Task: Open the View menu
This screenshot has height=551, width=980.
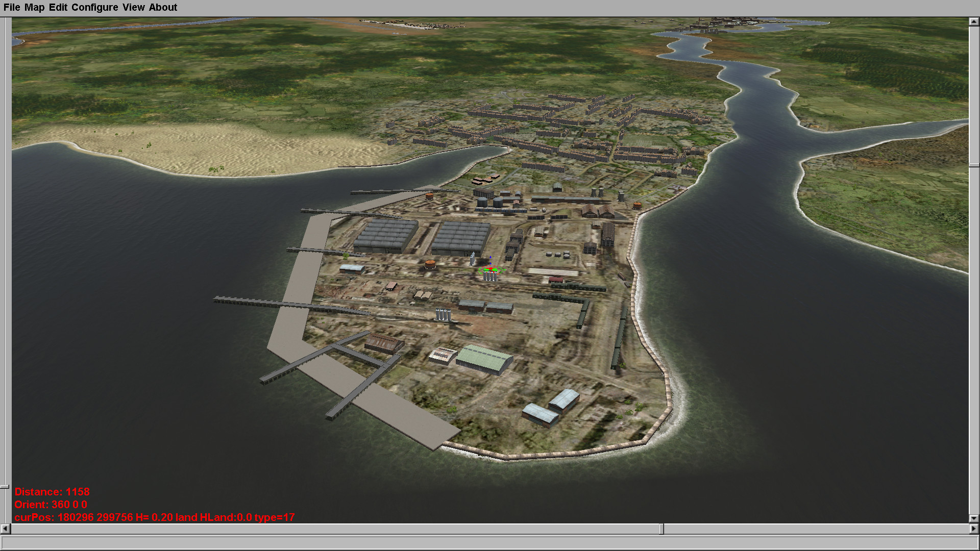Action: pyautogui.click(x=133, y=7)
